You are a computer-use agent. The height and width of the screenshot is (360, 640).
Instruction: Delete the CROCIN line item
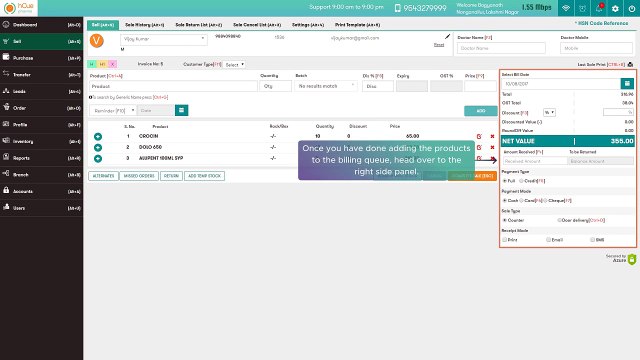(492, 136)
